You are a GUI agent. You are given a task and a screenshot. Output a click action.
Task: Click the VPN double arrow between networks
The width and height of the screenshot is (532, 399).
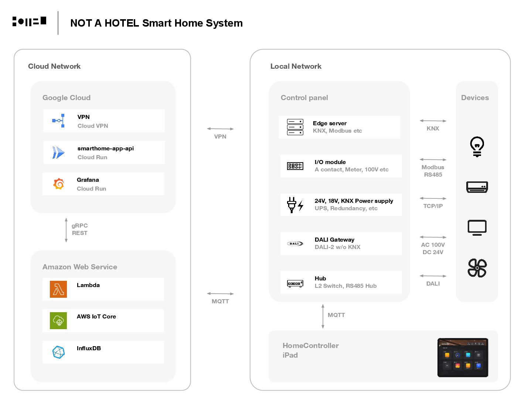click(x=220, y=129)
